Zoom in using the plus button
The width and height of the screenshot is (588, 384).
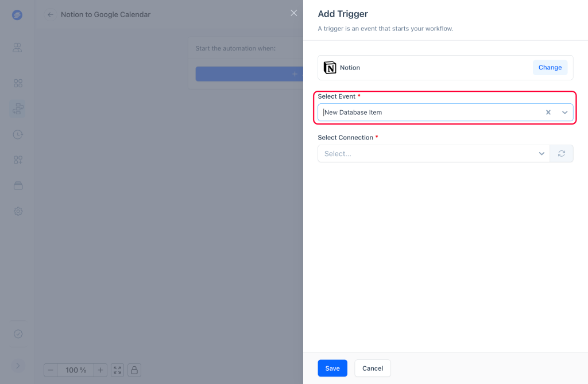100,370
